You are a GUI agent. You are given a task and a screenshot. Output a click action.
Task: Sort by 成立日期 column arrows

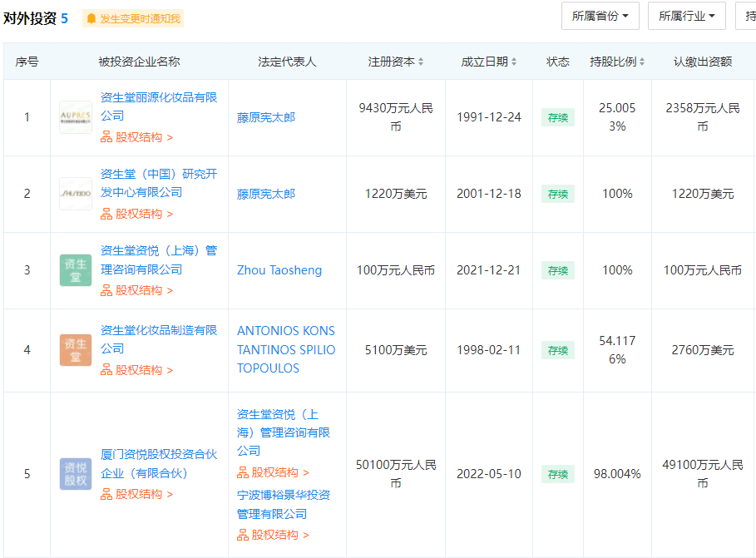(x=514, y=62)
